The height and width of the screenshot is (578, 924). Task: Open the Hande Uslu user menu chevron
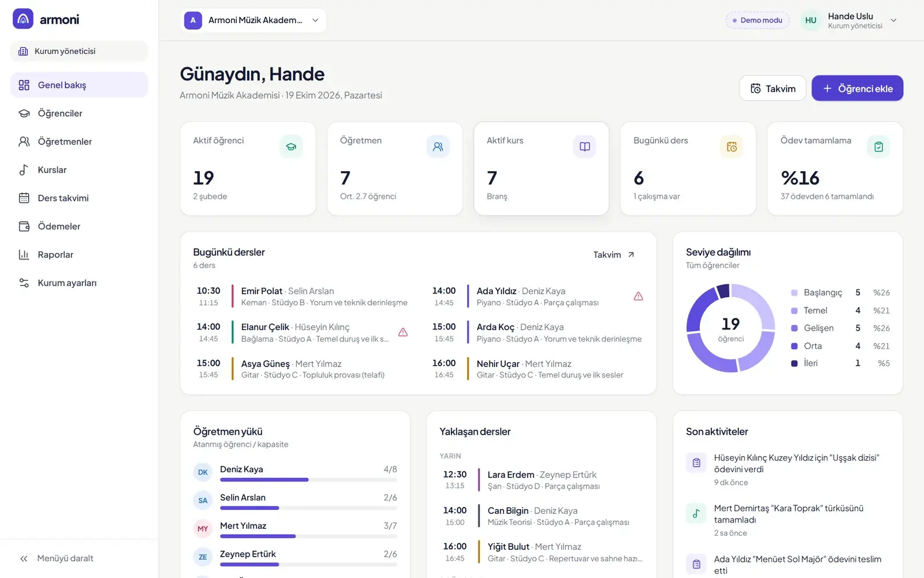click(893, 20)
